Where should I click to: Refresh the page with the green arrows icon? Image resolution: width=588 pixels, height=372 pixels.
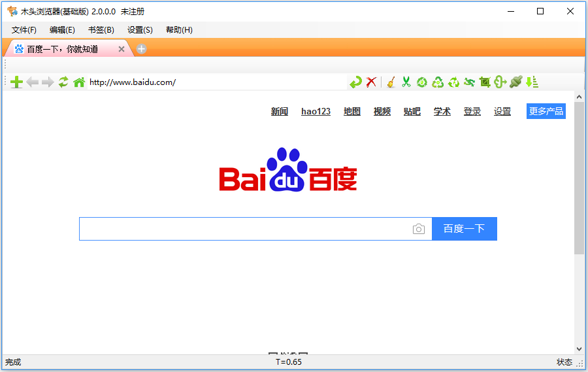point(63,82)
